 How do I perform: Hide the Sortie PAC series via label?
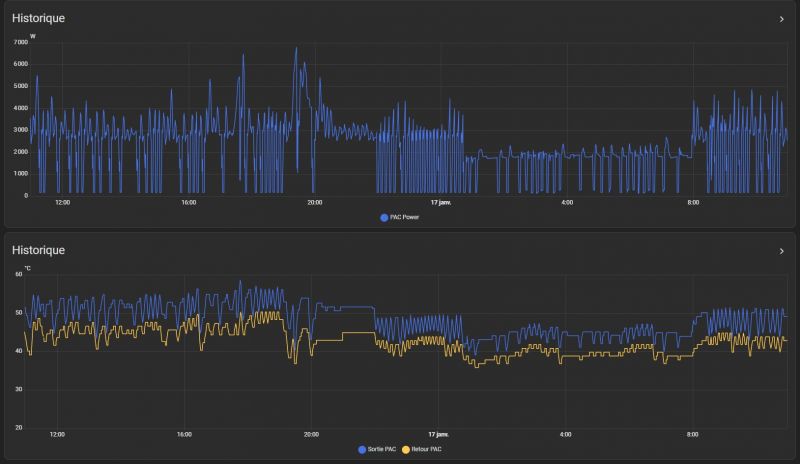[383, 450]
